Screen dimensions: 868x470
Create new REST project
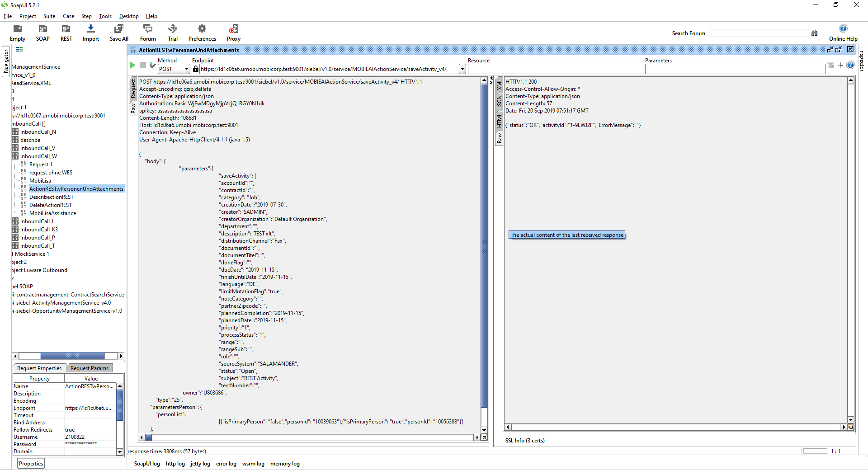coord(66,33)
